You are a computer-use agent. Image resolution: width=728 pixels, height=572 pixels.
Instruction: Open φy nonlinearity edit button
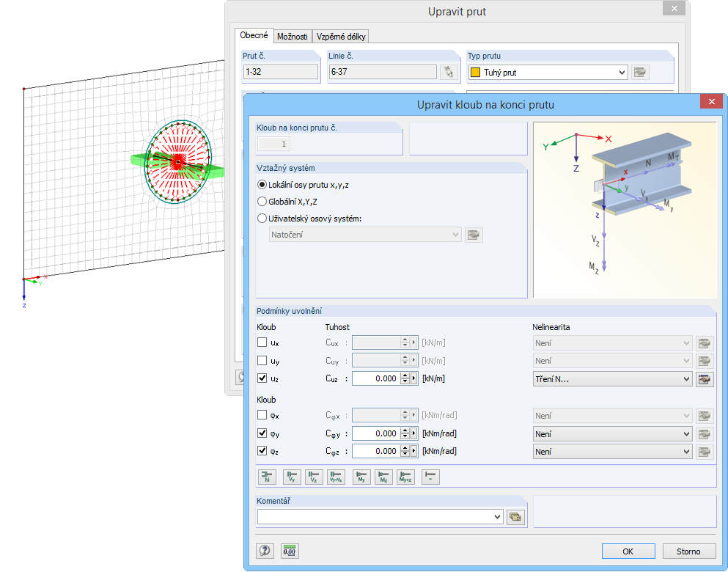[x=705, y=434]
